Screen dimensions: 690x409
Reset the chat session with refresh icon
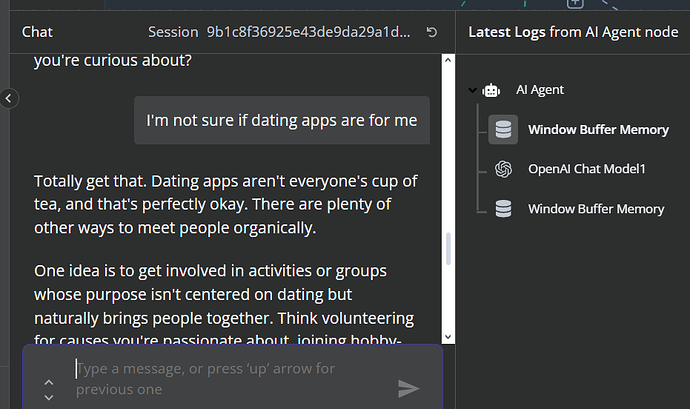(x=431, y=32)
